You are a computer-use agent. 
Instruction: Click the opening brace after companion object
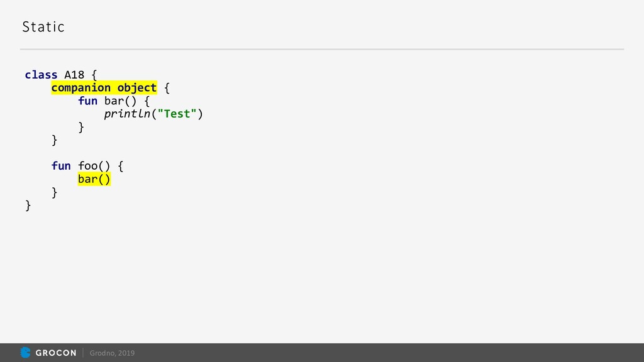pos(167,88)
